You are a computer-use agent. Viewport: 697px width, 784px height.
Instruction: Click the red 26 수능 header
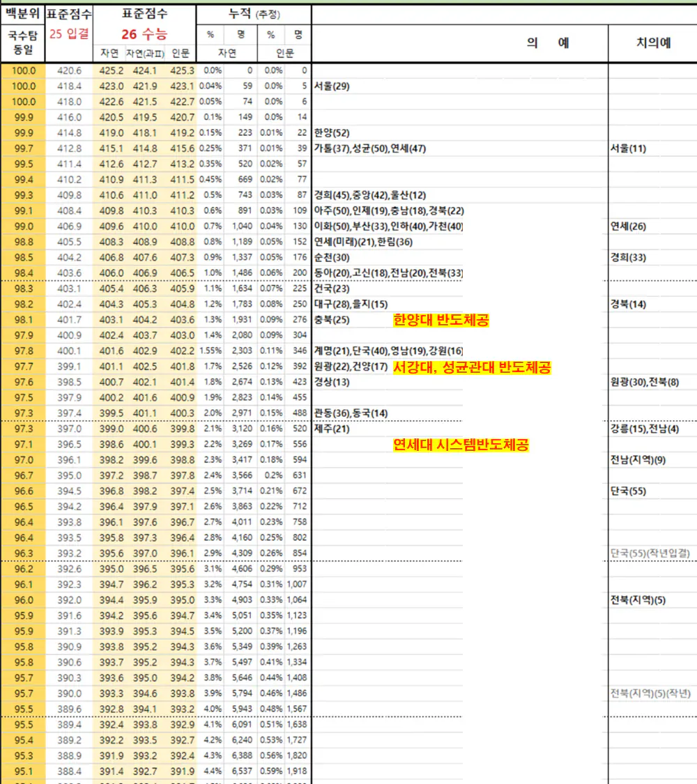click(144, 35)
